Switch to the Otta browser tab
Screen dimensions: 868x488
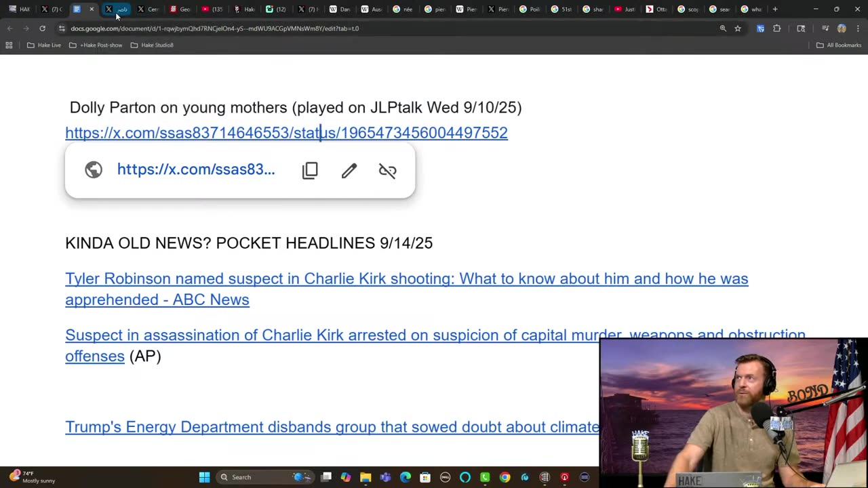[x=657, y=9]
